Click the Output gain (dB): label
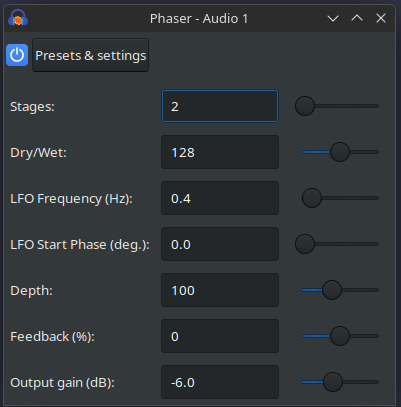 click(x=62, y=383)
